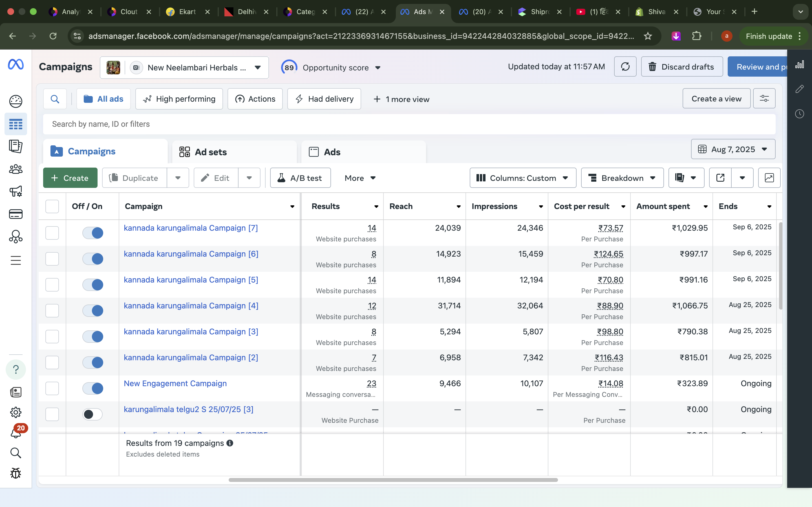Open the New Engagement Campaign link
This screenshot has height=507, width=812.
175,383
